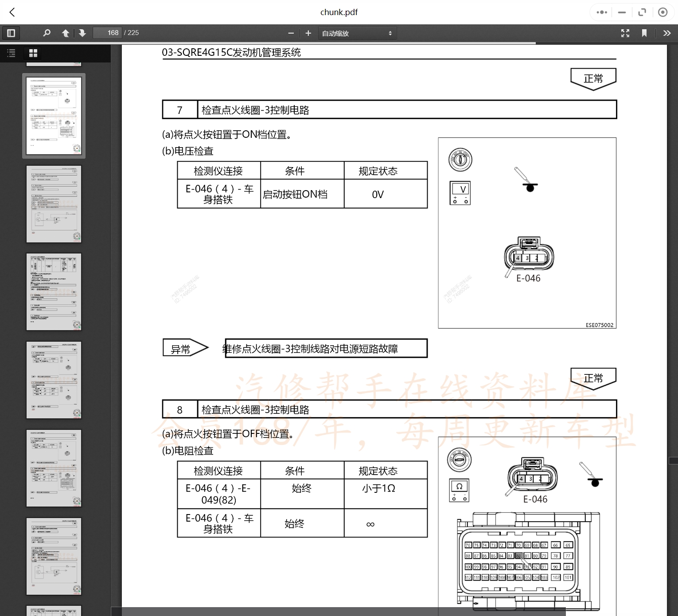Screen dimensions: 678x616
Task: Open the ••• more options menu
Action: [x=601, y=12]
